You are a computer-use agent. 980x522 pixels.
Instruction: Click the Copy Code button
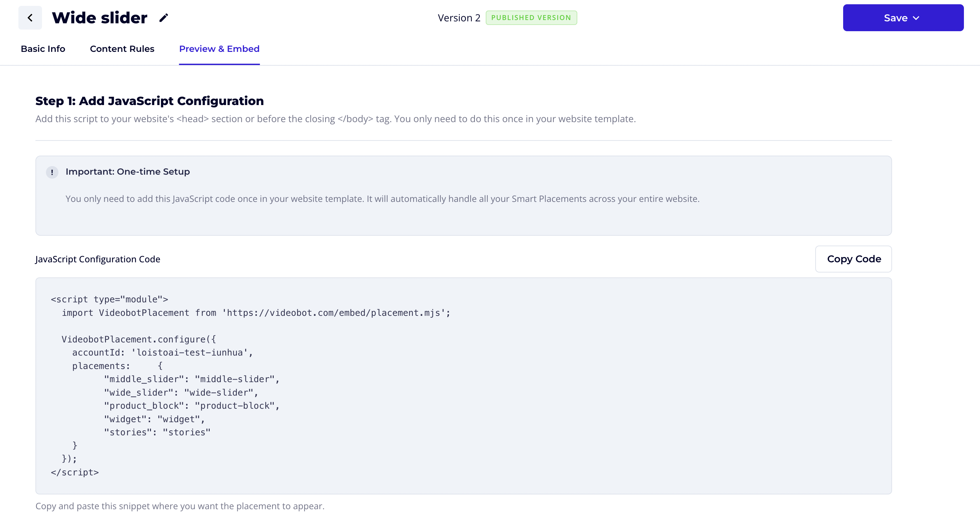click(853, 259)
